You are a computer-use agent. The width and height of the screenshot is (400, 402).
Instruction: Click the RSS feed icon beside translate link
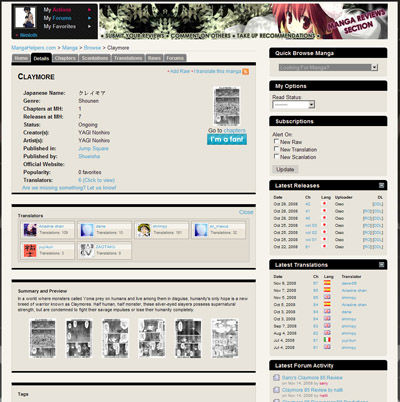point(246,71)
